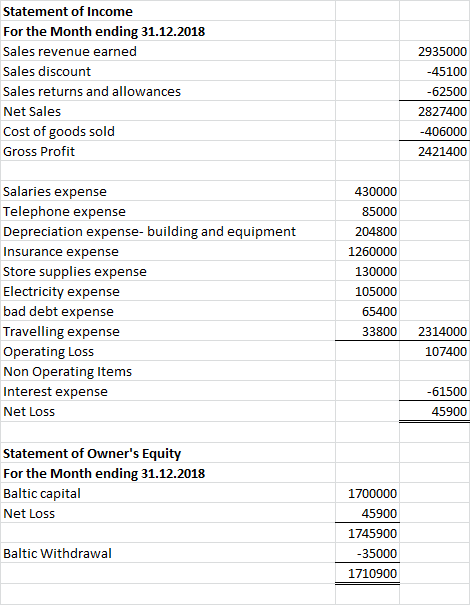
Task: Click the 'Baltic capital' label cell
Action: coord(168,493)
